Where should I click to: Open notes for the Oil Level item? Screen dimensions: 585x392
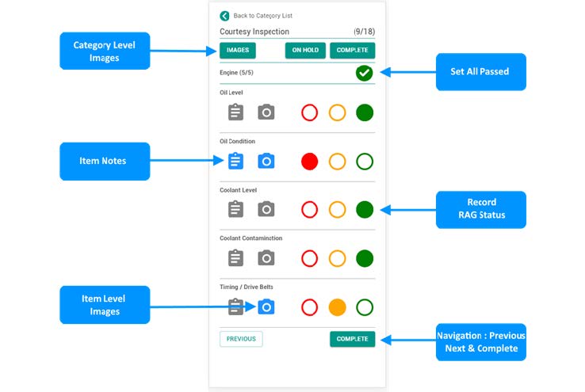click(235, 112)
